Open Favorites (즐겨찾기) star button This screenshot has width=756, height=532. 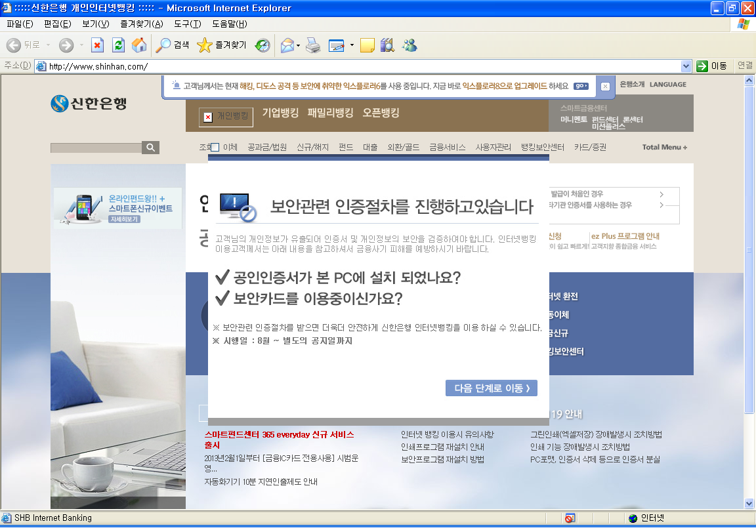click(222, 45)
